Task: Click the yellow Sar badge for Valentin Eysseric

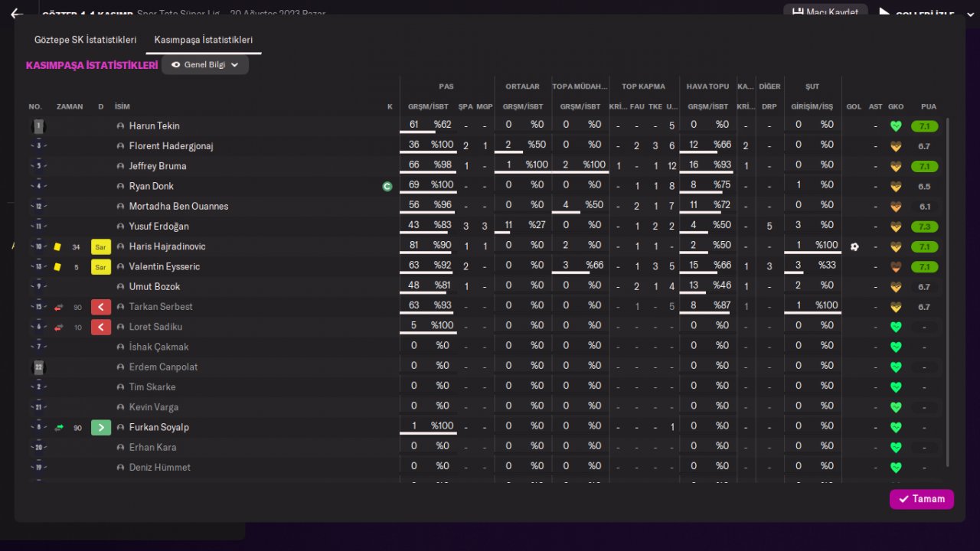Action: pyautogui.click(x=101, y=266)
